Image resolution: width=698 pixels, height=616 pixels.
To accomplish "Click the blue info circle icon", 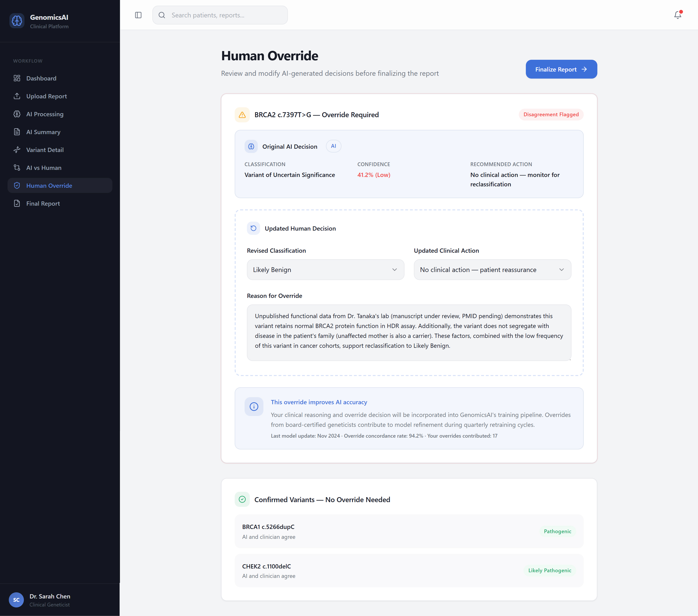I will coord(254,407).
